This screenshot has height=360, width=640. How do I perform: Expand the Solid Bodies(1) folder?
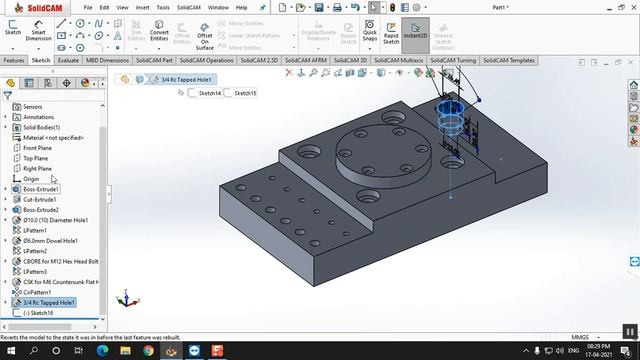5,127
